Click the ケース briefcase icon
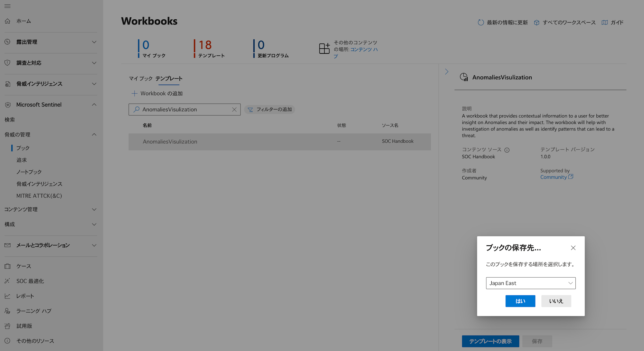The width and height of the screenshot is (644, 351). tap(7, 266)
